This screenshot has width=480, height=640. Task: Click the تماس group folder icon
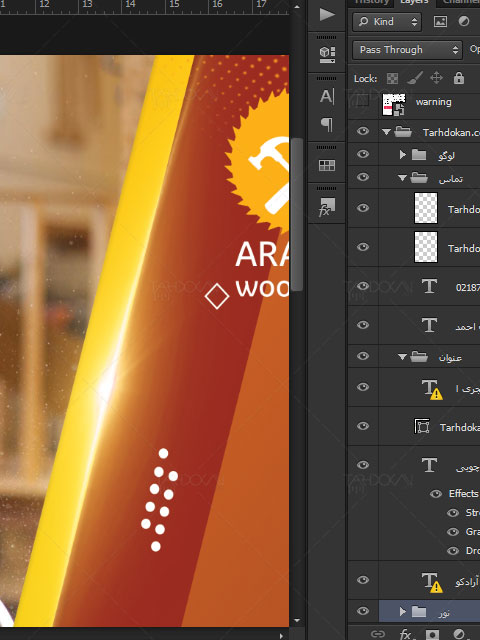coord(419,177)
